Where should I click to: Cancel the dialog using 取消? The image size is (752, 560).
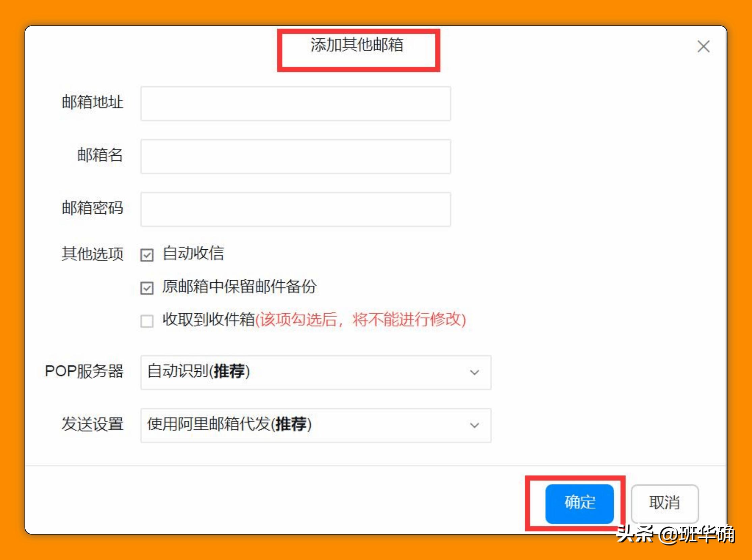[x=665, y=504]
